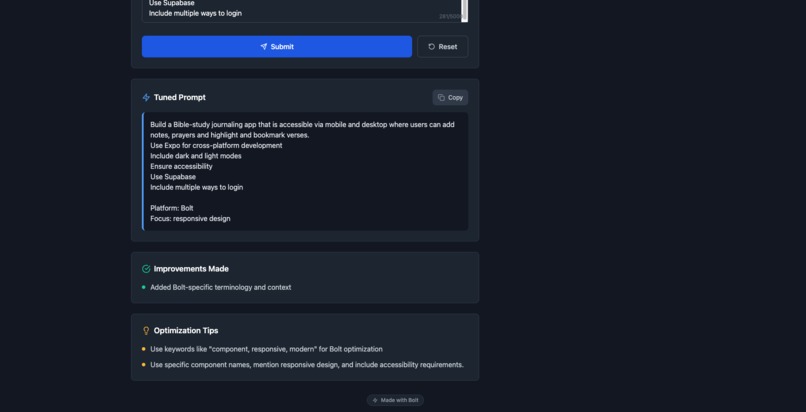Click 'Platform: Bolt' line
Image resolution: width=806 pixels, height=412 pixels.
172,208
